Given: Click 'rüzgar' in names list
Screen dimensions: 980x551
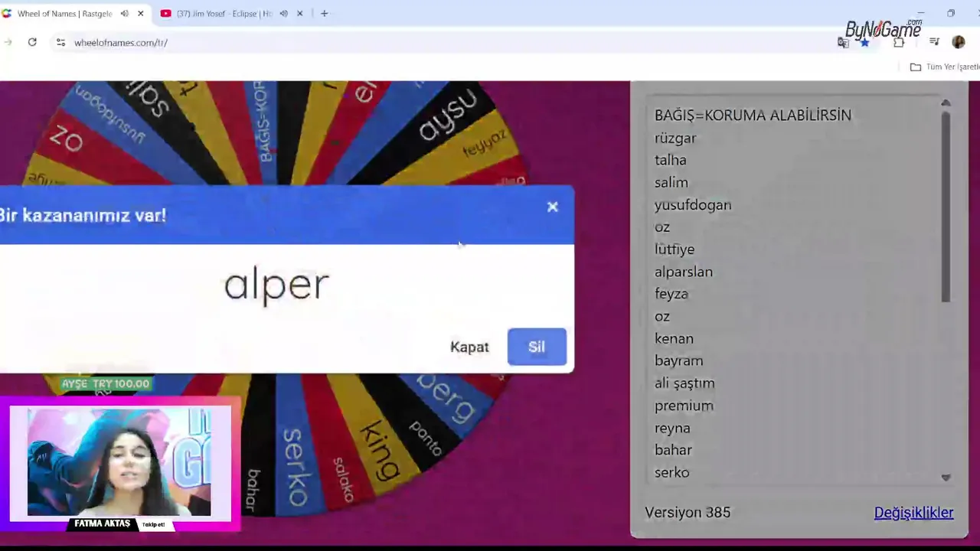Looking at the screenshot, I should (x=675, y=139).
